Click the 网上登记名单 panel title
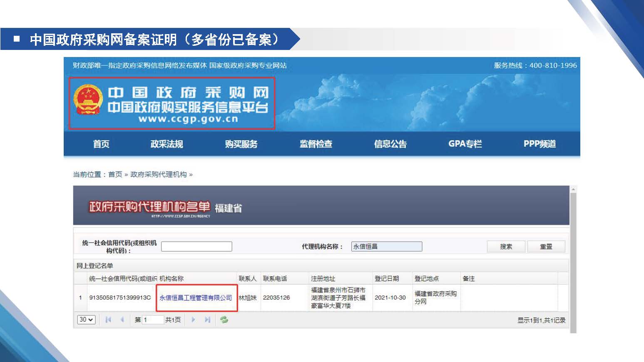Screen dimensions: 644x362 [x=94, y=265]
